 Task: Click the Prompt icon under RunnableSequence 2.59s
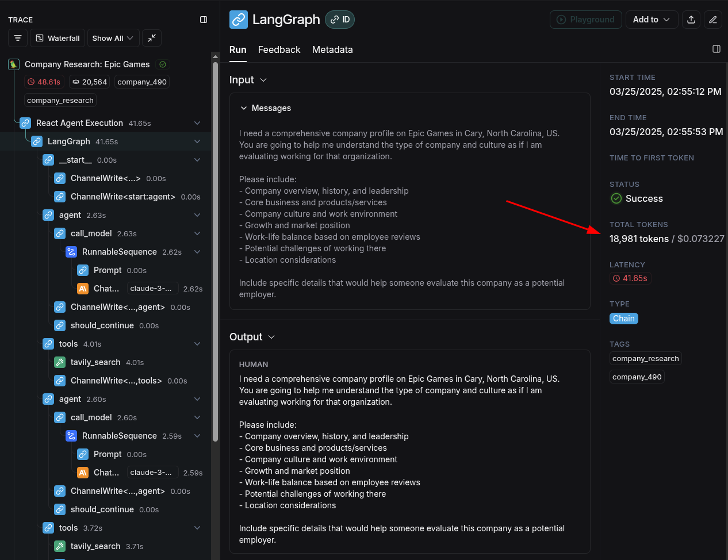pos(83,454)
